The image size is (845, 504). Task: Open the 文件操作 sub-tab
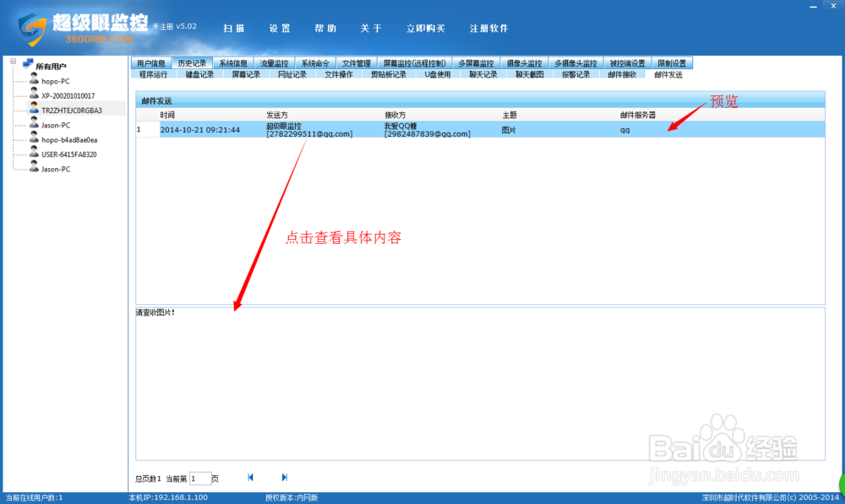coord(339,75)
